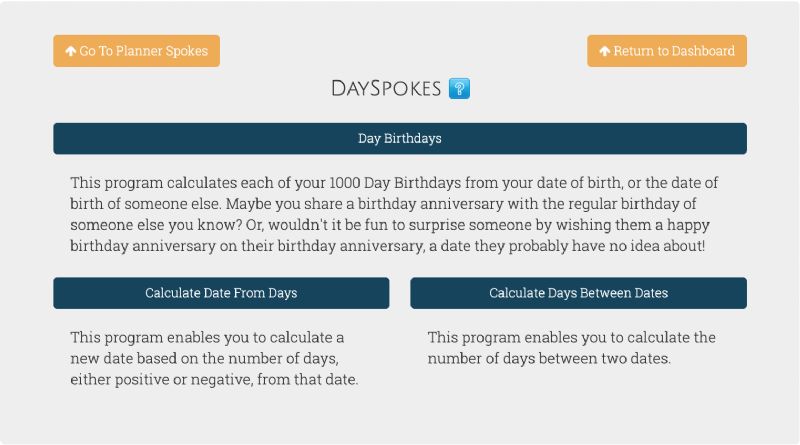800x445 pixels.
Task: Open the Day Birthdays program
Action: pyautogui.click(x=400, y=138)
